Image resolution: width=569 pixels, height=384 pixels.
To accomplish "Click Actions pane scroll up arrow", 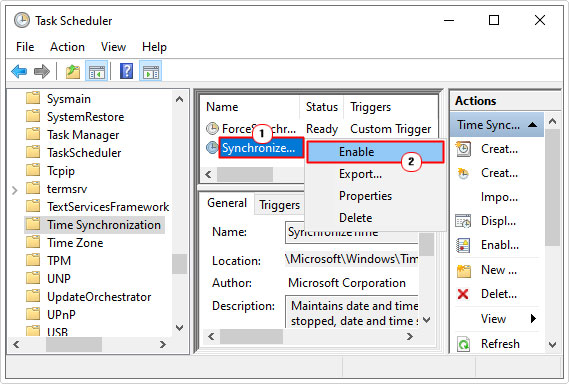I will pos(552,121).
